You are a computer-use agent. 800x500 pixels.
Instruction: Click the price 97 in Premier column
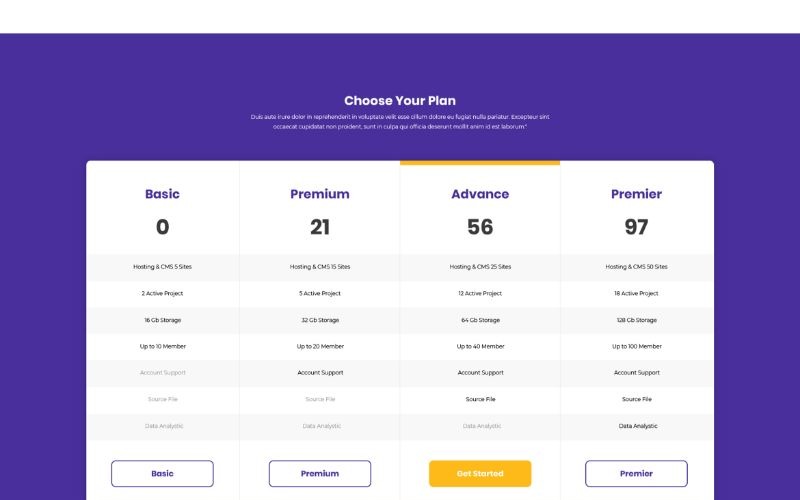636,227
